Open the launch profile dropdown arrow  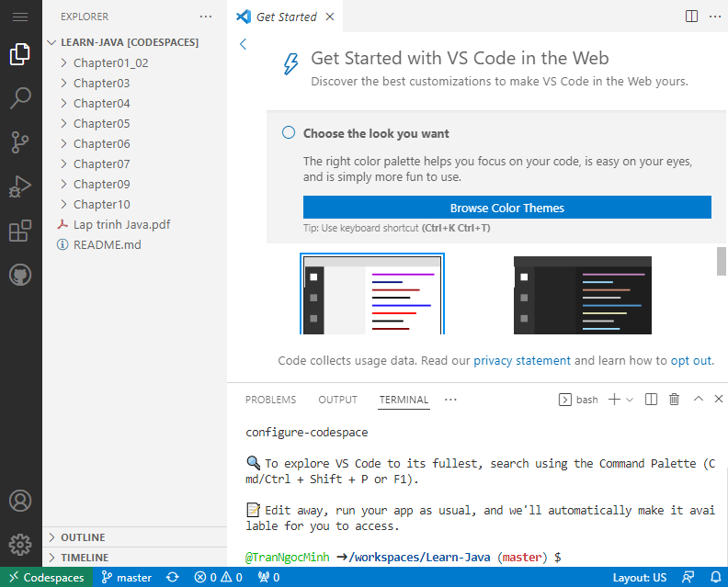pos(630,400)
